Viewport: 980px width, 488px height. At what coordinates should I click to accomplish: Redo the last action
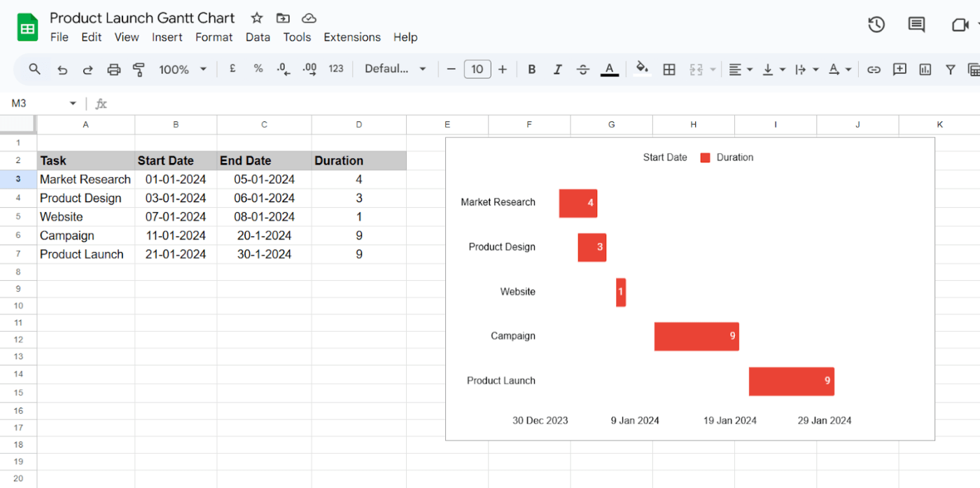click(87, 69)
